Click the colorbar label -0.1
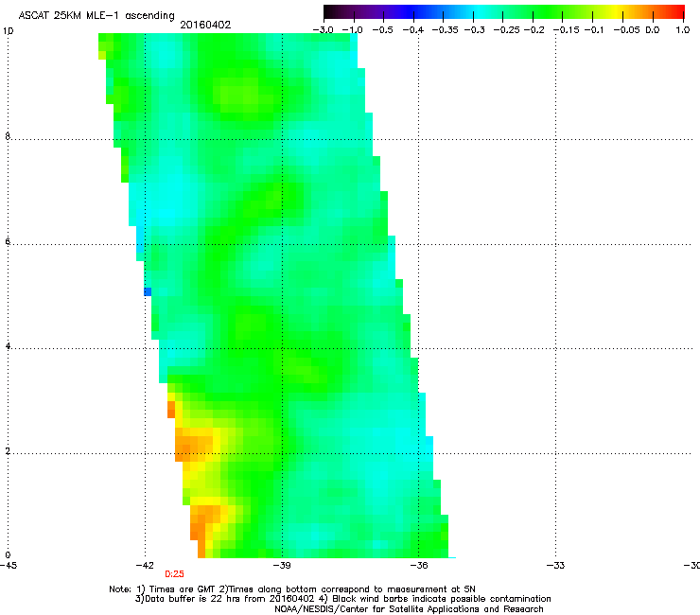The height and width of the screenshot is (615, 700). coord(594,30)
